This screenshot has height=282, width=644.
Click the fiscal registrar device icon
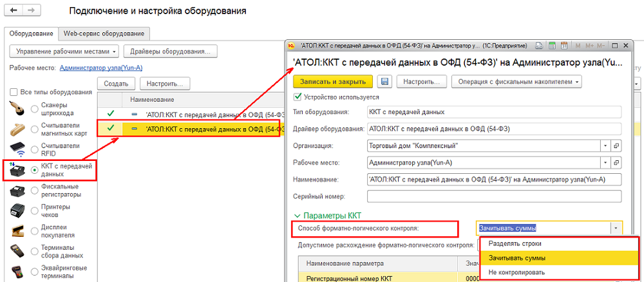18,190
